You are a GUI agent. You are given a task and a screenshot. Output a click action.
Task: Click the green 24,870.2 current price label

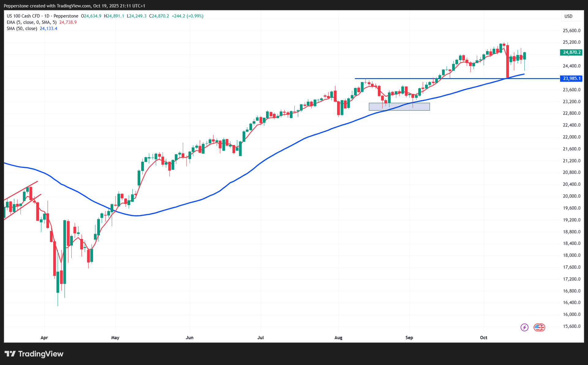571,52
